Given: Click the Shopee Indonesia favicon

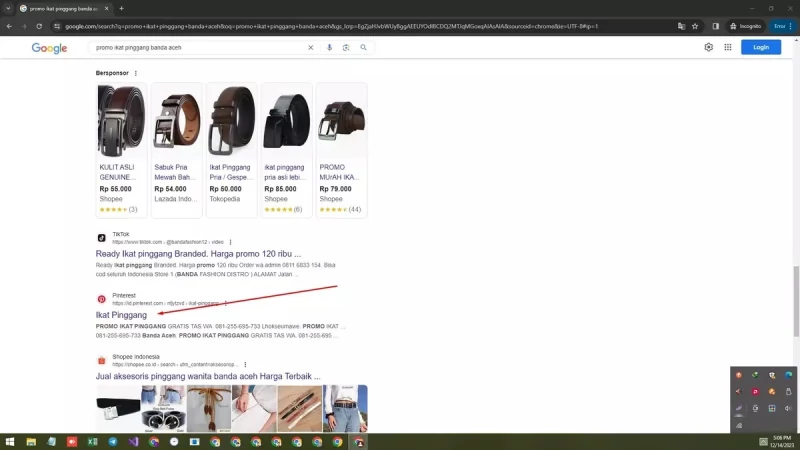Looking at the screenshot, I should pos(102,360).
